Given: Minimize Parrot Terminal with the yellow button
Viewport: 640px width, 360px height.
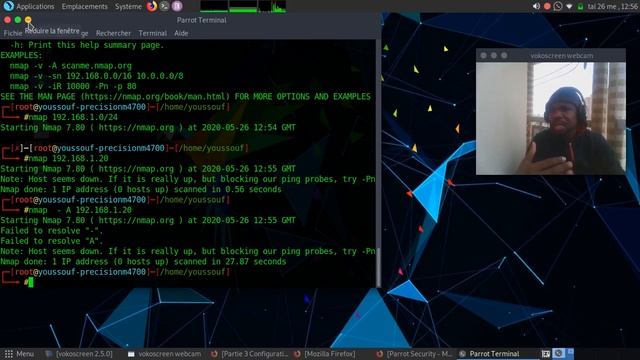Looking at the screenshot, I should [28, 20].
